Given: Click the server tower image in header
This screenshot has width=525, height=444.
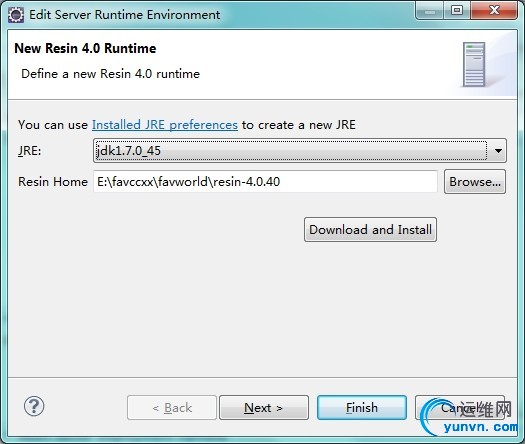Looking at the screenshot, I should click(474, 64).
